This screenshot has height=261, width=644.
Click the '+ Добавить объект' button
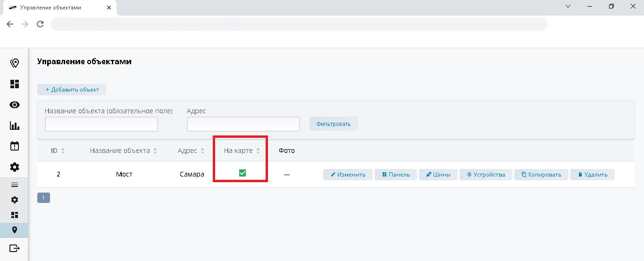click(72, 90)
